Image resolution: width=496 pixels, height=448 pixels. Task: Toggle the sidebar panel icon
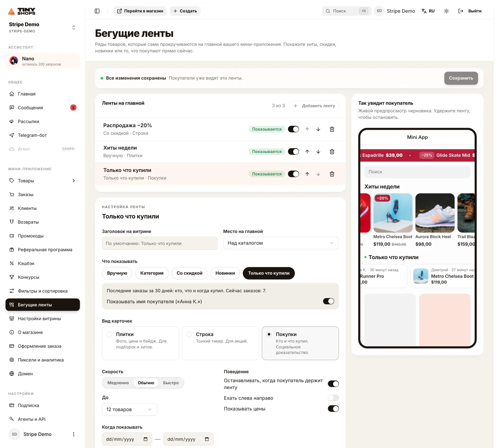[97, 11]
